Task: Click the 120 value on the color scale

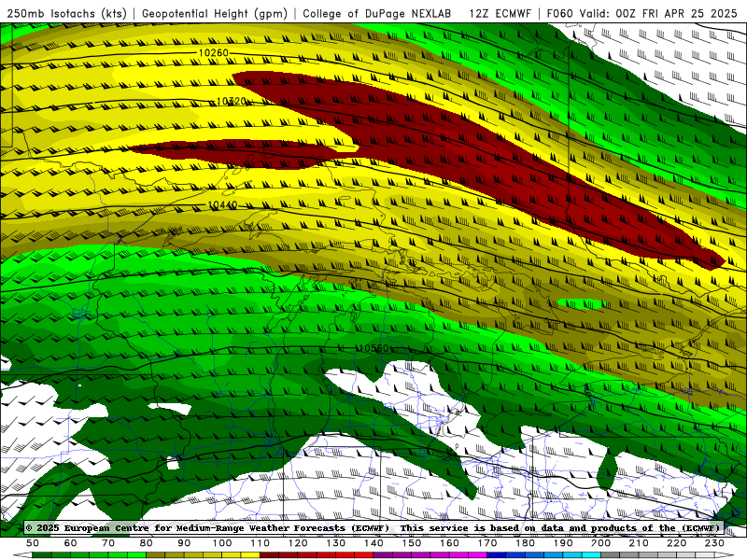Action: click(298, 543)
